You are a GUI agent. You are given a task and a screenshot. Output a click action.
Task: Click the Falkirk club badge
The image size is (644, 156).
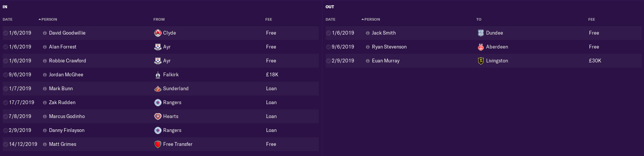point(158,75)
